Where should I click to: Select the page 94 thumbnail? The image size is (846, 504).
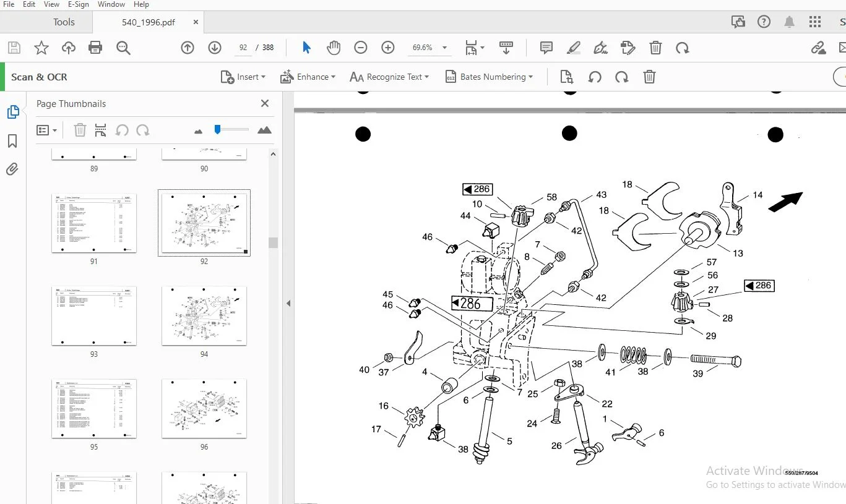[x=204, y=316]
